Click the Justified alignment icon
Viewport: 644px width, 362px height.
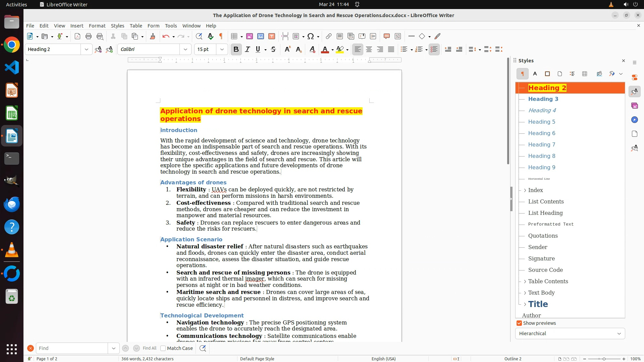click(x=391, y=49)
